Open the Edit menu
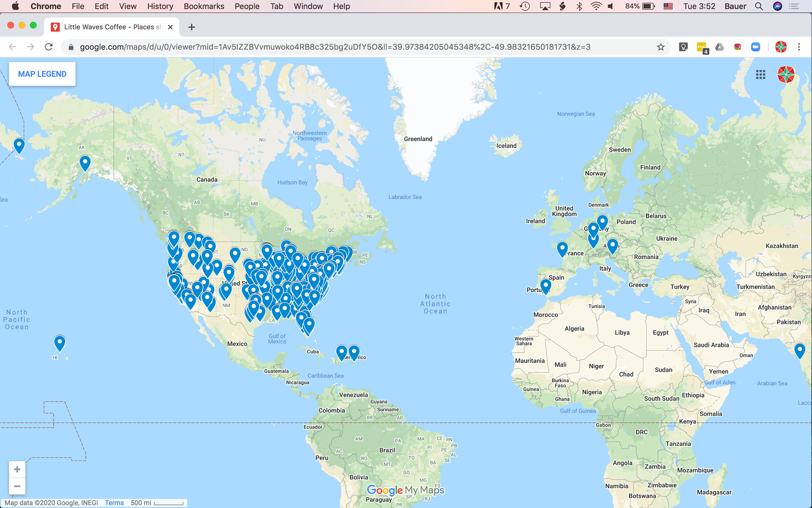 (x=101, y=6)
